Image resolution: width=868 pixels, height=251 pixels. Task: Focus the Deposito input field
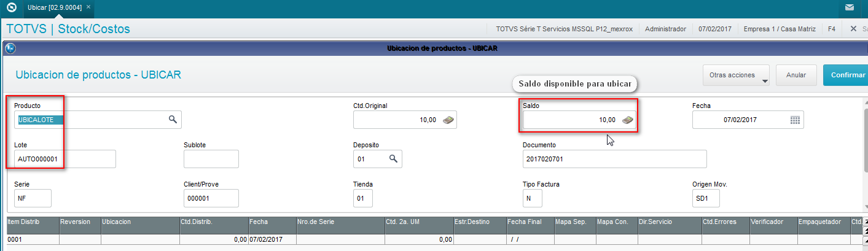[377, 158]
